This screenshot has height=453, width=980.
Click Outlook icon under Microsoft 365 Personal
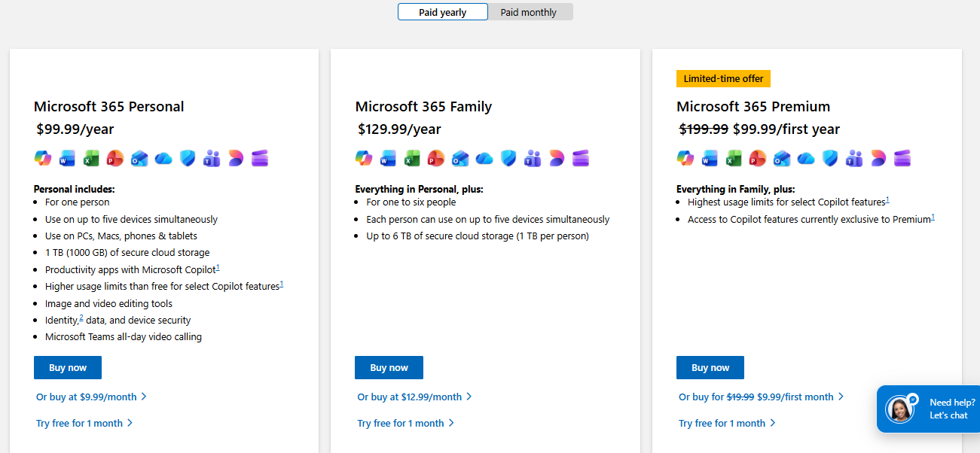pos(139,158)
